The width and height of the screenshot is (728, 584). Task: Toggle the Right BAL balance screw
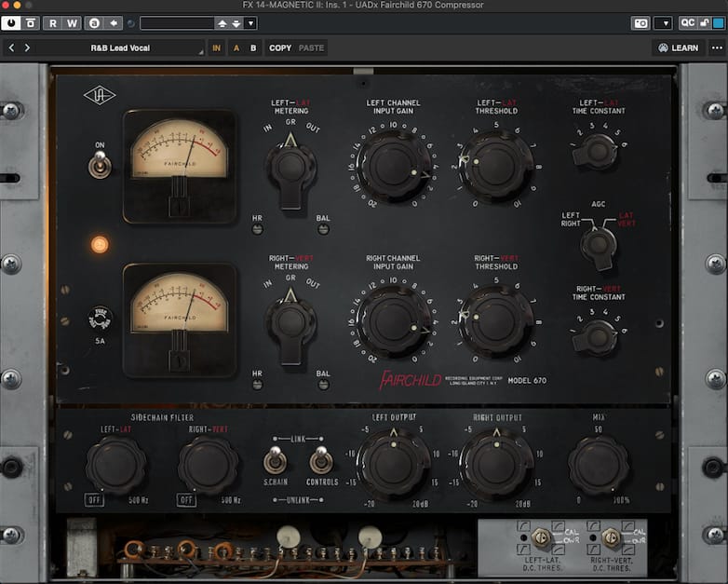323,385
